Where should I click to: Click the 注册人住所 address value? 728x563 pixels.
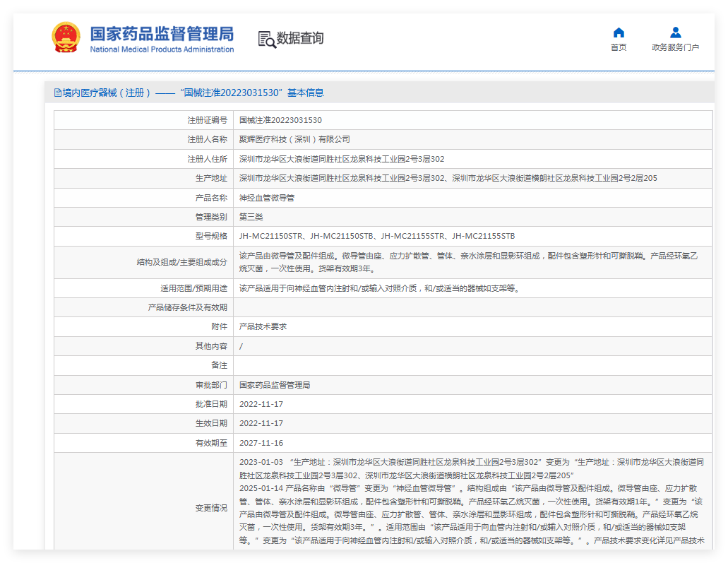(342, 159)
